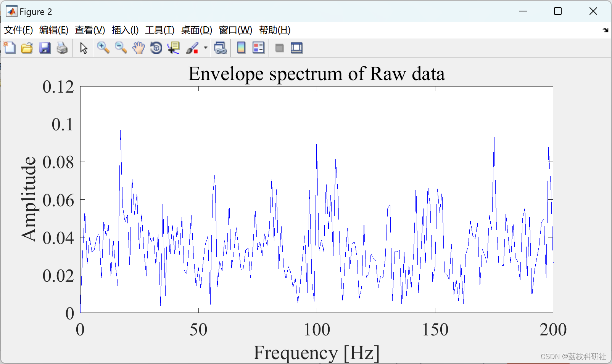
Task: Save the figure with the floppy disk icon
Action: click(45, 48)
